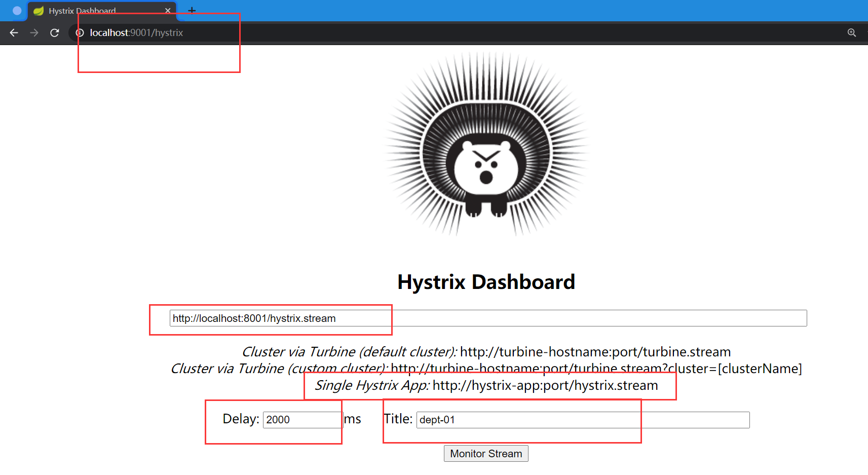Image resolution: width=868 pixels, height=475 pixels.
Task: Click the "Title:" label
Action: tap(398, 419)
